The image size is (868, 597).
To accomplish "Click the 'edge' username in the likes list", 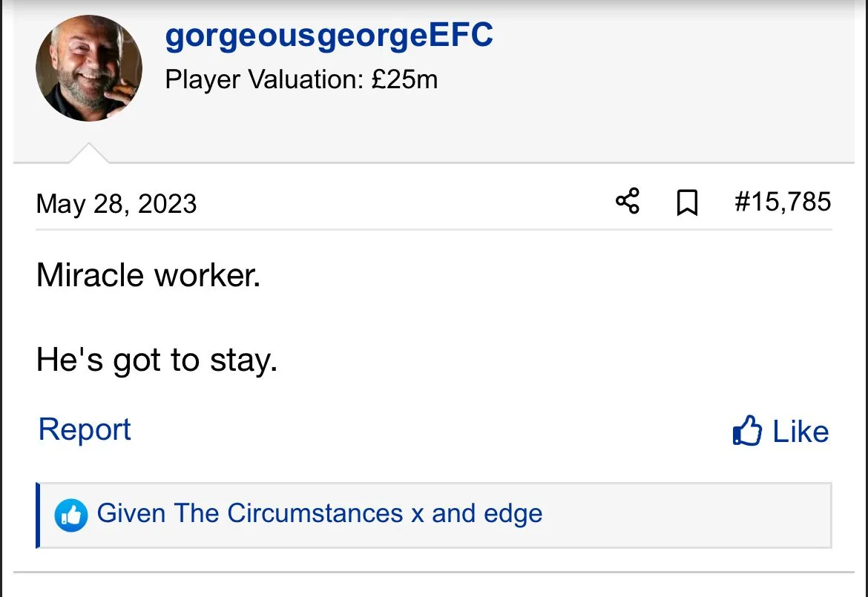I will [x=514, y=513].
